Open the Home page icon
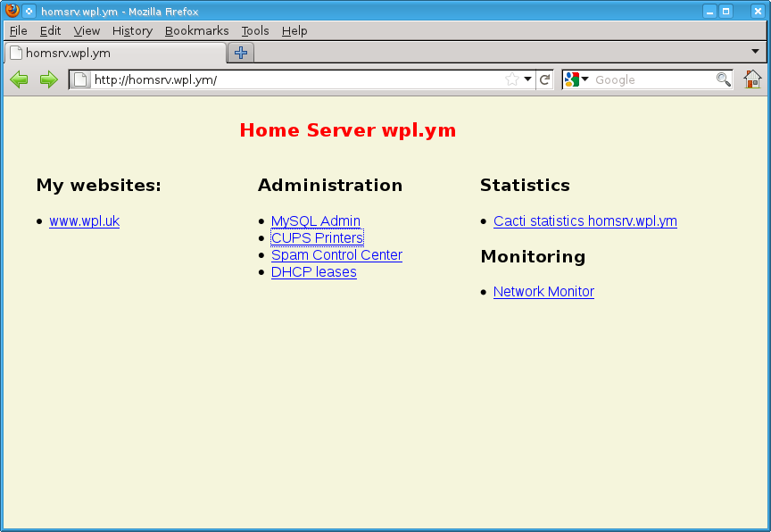 coord(752,79)
